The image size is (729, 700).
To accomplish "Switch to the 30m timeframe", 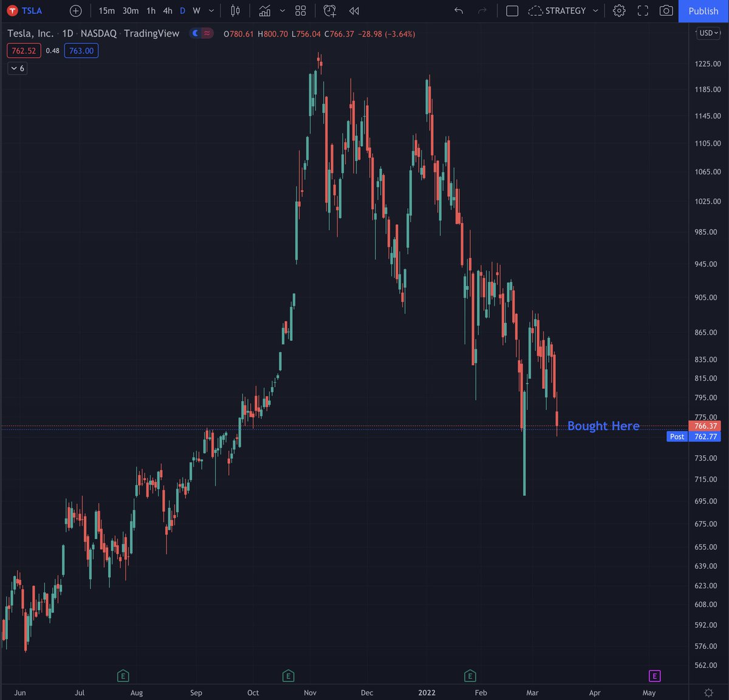I will coord(131,10).
